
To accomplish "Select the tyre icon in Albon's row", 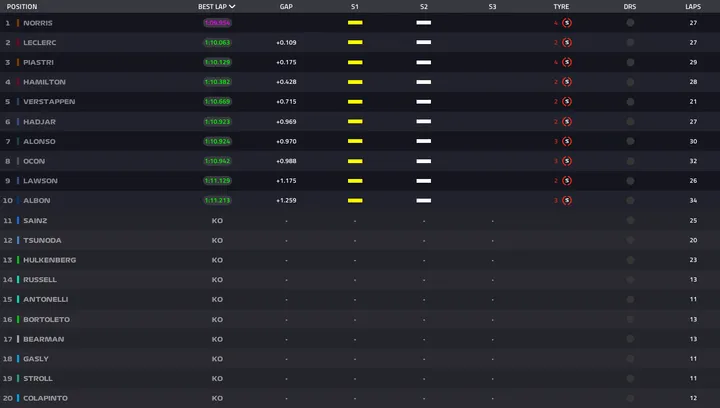I will (x=567, y=200).
